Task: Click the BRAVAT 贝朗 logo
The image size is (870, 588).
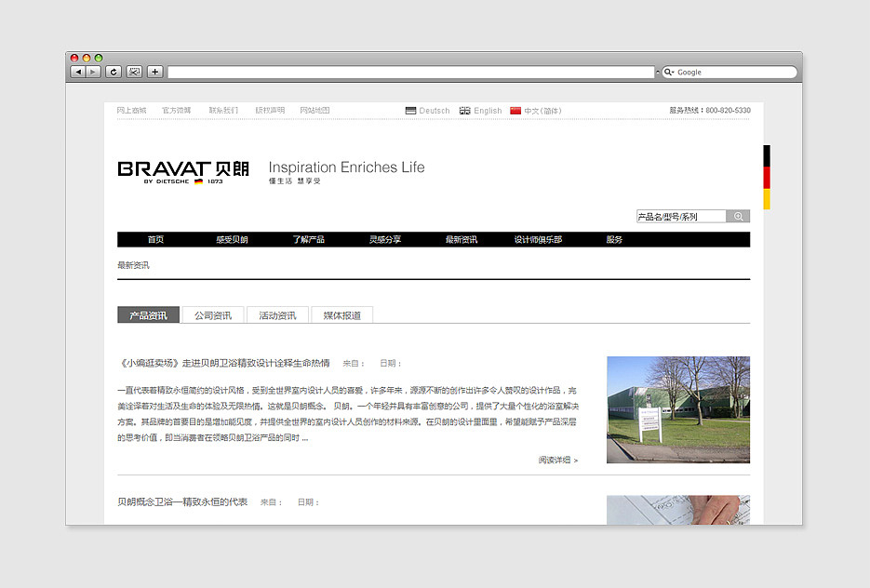Action: [x=183, y=172]
